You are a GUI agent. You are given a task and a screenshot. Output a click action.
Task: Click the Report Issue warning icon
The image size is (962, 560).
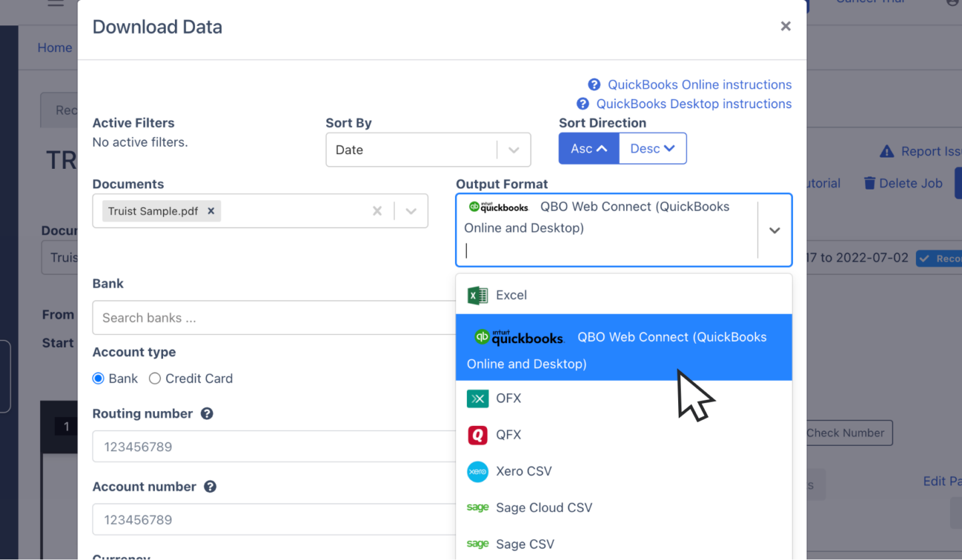tap(887, 152)
